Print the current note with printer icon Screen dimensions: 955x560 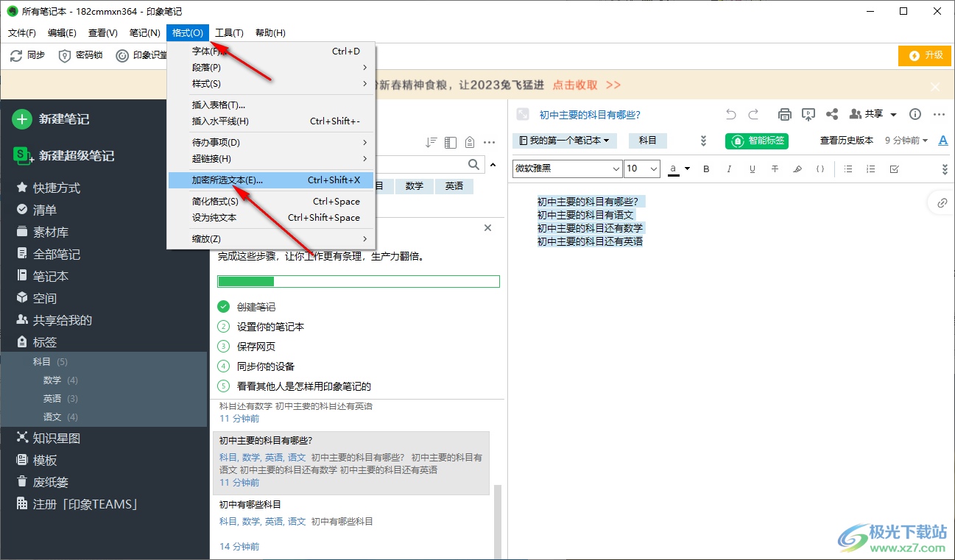(785, 114)
